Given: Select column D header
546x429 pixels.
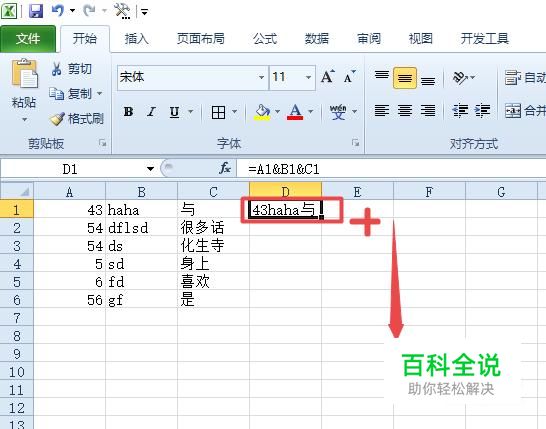Looking at the screenshot, I should click(x=286, y=192).
